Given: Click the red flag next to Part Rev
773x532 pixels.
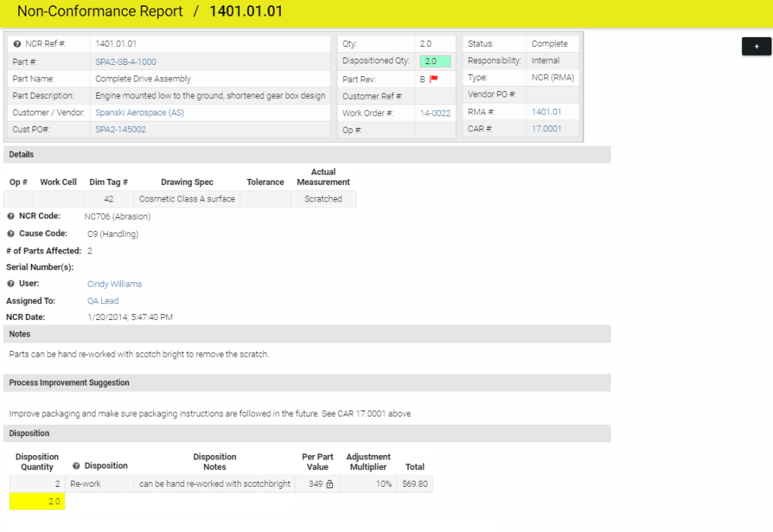Looking at the screenshot, I should click(433, 78).
